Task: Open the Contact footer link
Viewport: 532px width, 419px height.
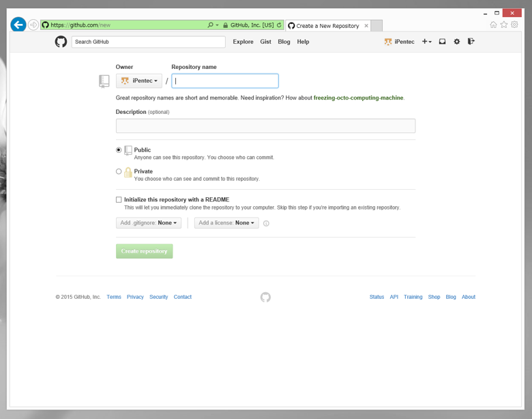Action: coord(183,297)
